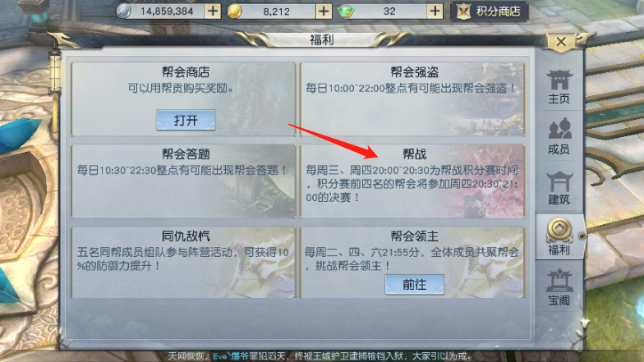Open the 建筑 buildings icon
This screenshot has width=644, height=362.
point(559,188)
